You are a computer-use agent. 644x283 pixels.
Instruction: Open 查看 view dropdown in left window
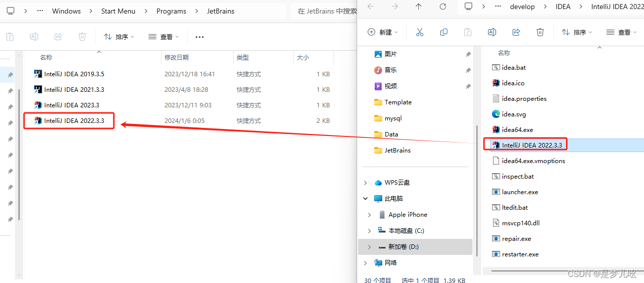pos(164,37)
